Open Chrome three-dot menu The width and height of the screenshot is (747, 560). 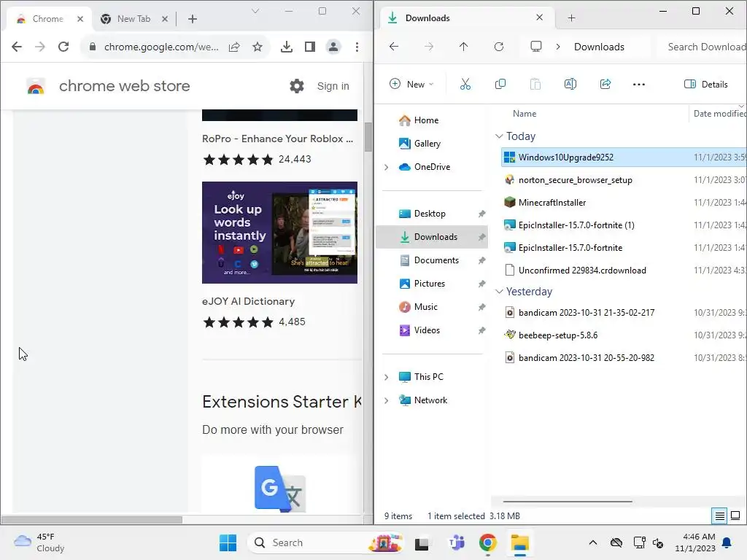coord(357,47)
